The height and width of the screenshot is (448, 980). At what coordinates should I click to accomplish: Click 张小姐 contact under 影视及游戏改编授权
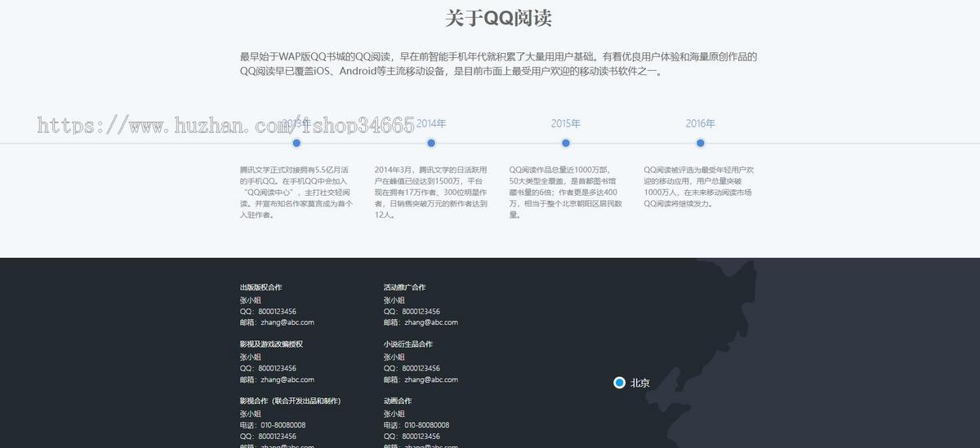coord(250,357)
